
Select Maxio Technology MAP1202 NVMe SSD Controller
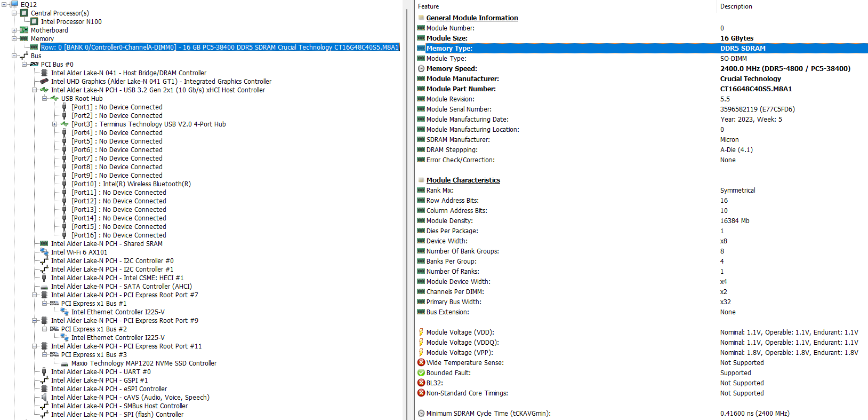144,363
